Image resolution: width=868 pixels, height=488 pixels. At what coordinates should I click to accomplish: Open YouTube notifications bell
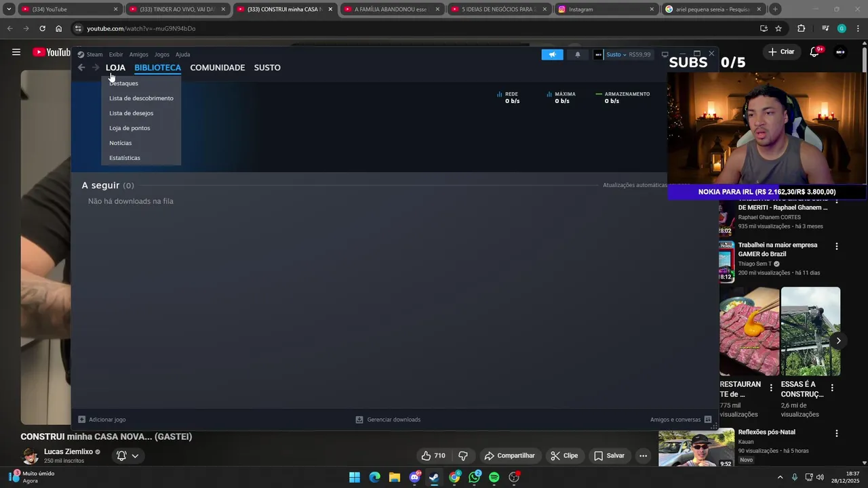coord(815,52)
